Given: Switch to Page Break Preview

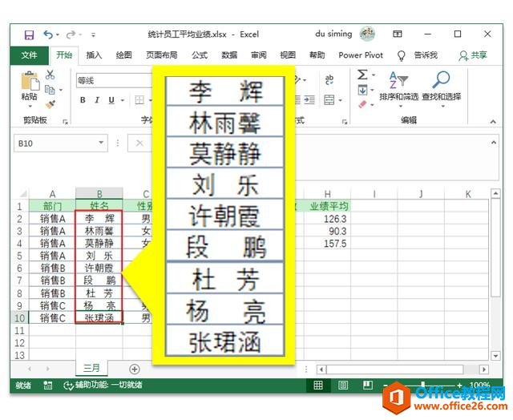Looking at the screenshot, I should pos(368,386).
